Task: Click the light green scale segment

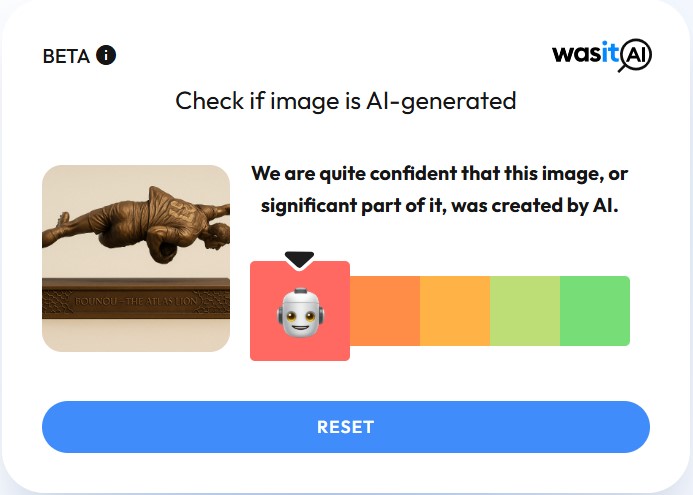Action: (x=525, y=311)
